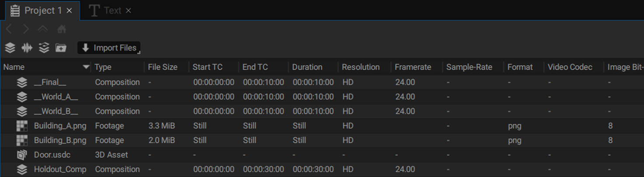Open the Name column sort dropdown arrow

click(86, 67)
